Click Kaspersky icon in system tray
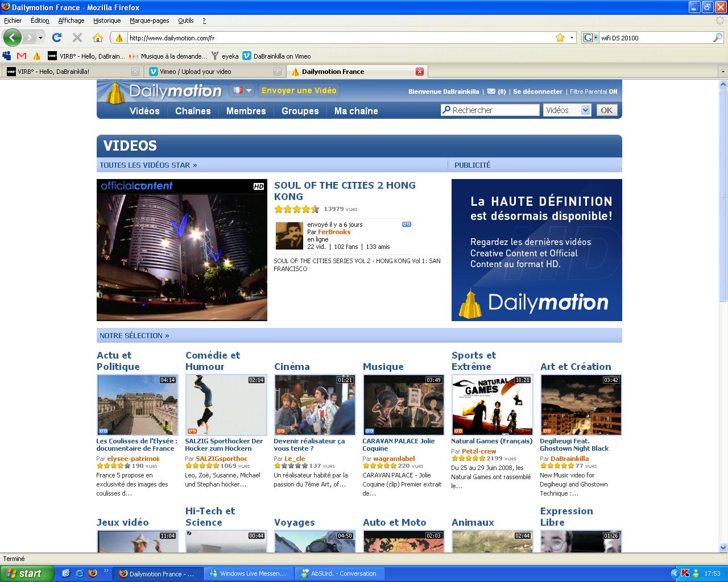Screen dimensions: 728x582 click(x=685, y=573)
